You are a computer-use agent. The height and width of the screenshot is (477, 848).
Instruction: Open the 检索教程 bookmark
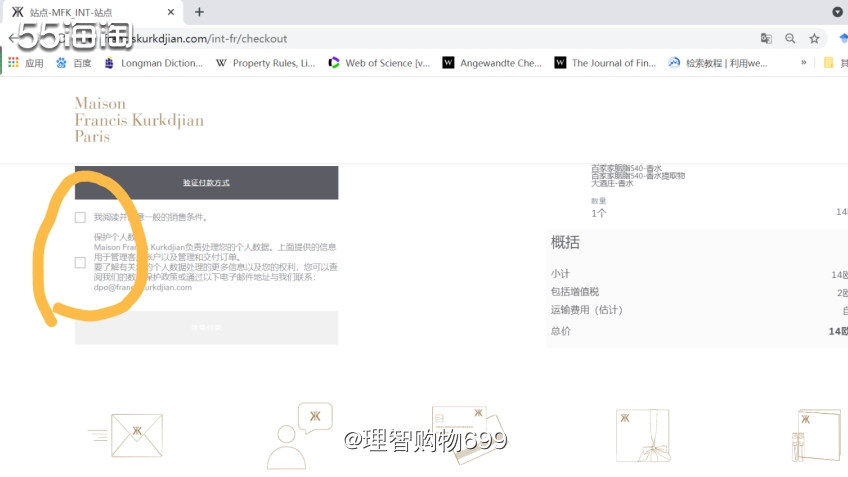click(718, 63)
